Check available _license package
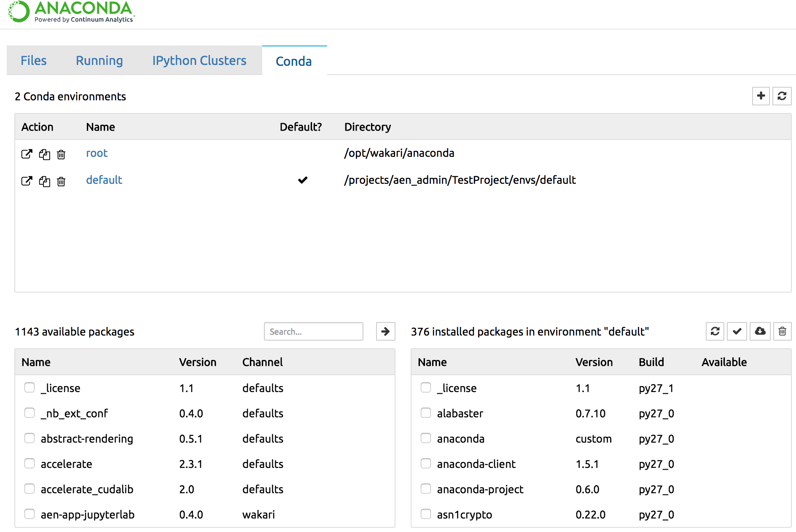 coord(30,387)
